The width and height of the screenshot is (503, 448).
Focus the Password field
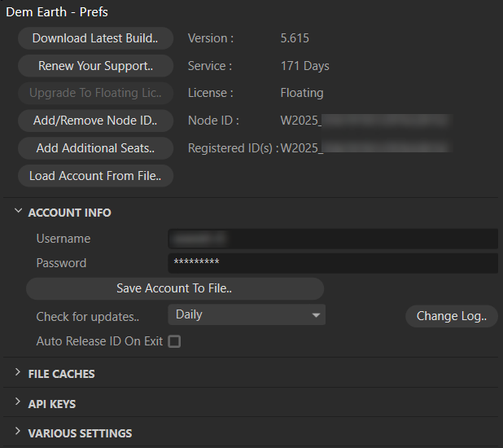pyautogui.click(x=333, y=263)
